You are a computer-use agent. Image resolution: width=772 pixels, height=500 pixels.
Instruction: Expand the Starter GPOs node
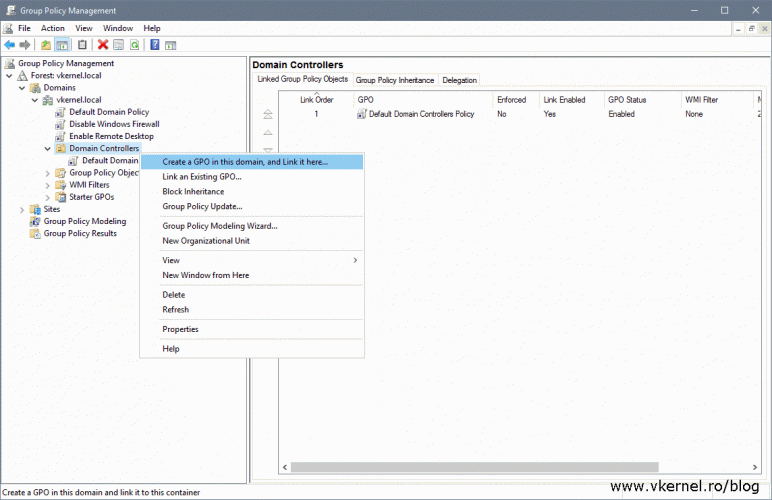(x=48, y=197)
